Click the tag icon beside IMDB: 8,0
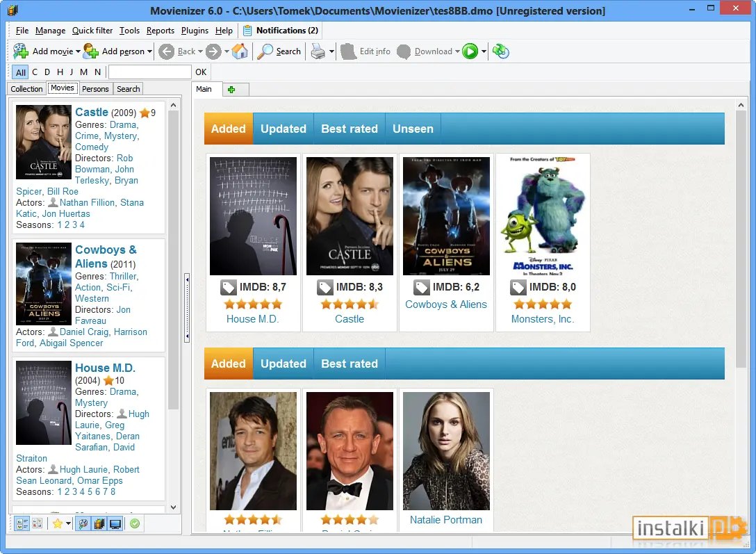756x554 pixels. 518,287
